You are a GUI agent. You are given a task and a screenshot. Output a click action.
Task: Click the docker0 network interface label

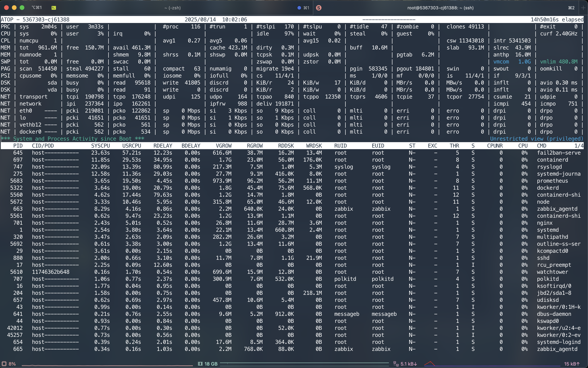click(x=30, y=132)
